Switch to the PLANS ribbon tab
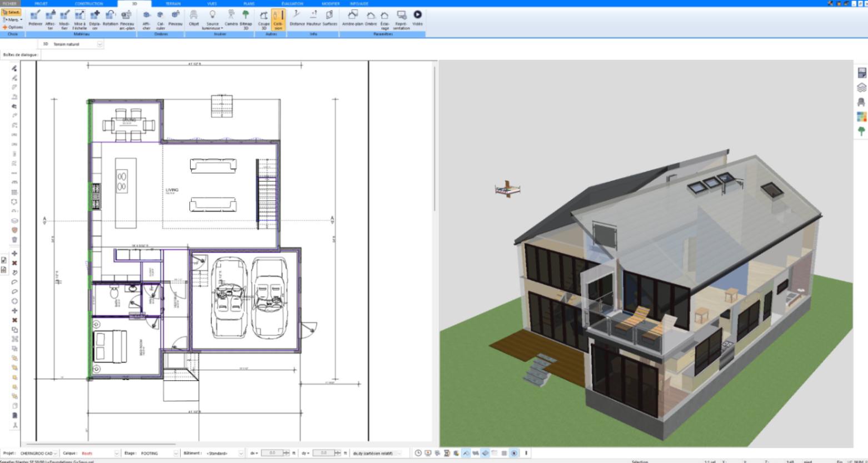 (250, 3)
